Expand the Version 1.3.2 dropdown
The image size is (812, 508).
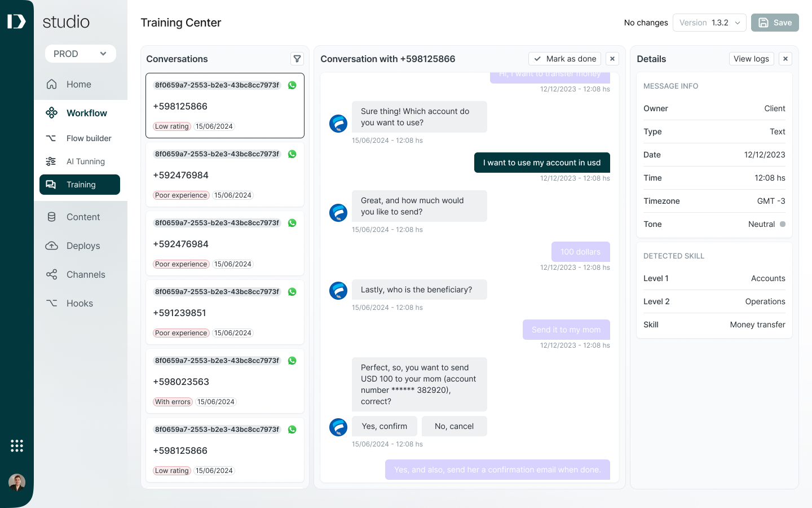click(x=709, y=23)
